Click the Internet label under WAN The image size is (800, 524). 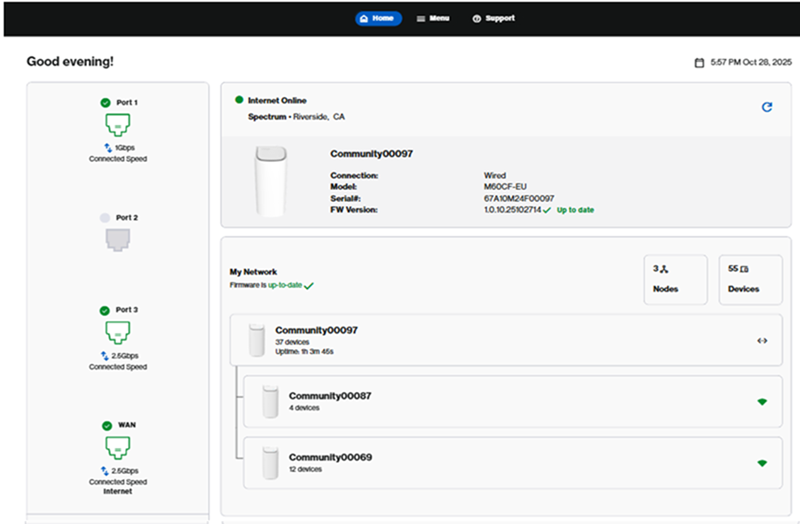pyautogui.click(x=118, y=491)
